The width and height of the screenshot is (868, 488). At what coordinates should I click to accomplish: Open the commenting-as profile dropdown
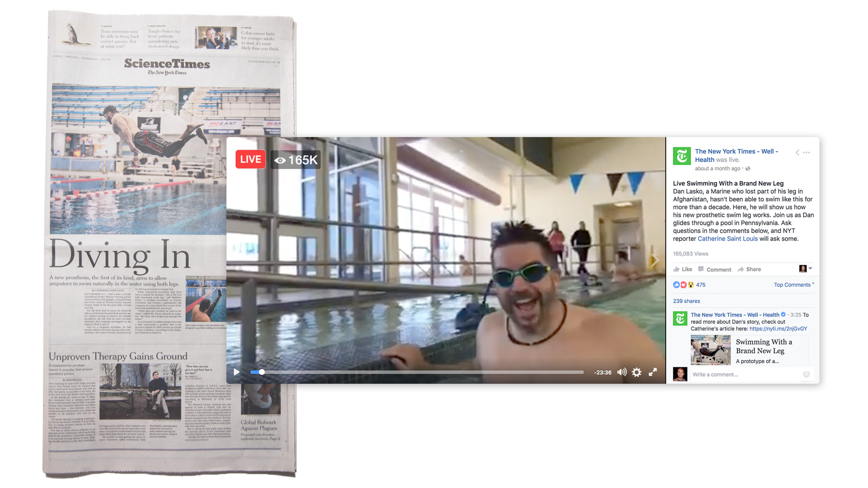806,268
